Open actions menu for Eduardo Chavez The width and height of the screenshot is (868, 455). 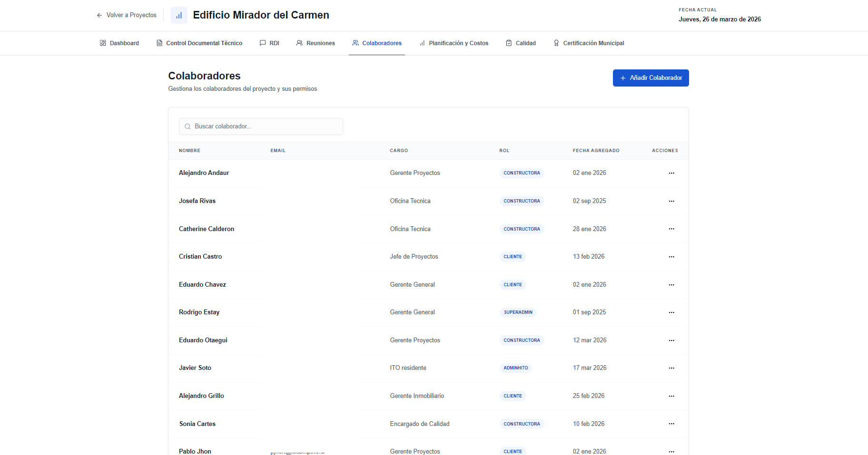pyautogui.click(x=671, y=285)
